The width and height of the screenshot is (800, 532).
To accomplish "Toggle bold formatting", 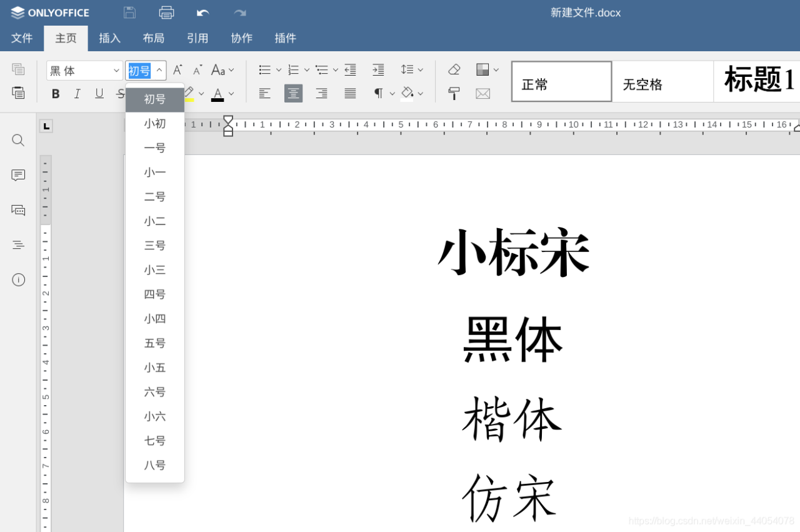I will click(56, 93).
